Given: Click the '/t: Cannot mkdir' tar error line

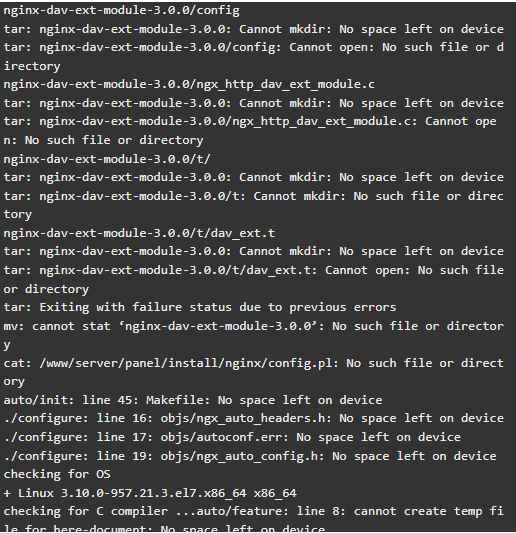Looking at the screenshot, I should click(254, 196).
